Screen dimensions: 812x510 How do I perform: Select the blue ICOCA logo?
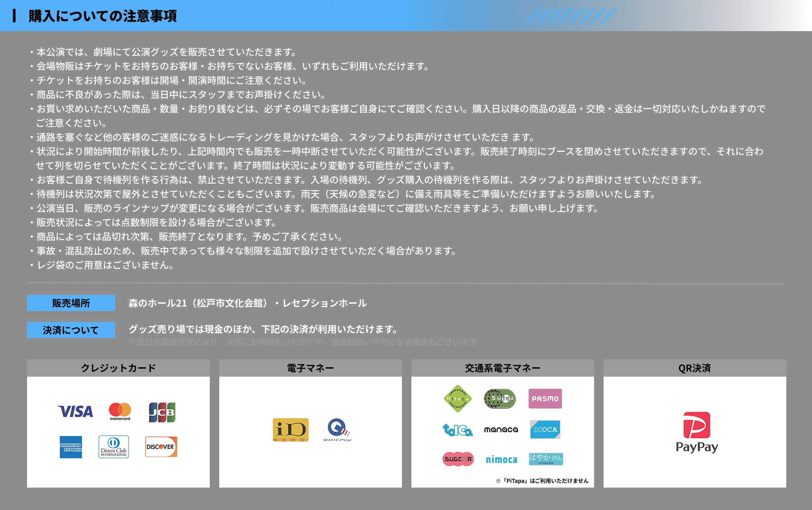[545, 430]
